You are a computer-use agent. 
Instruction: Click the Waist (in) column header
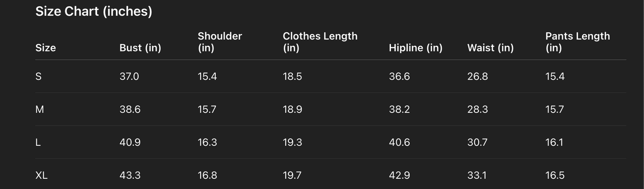[x=490, y=48]
